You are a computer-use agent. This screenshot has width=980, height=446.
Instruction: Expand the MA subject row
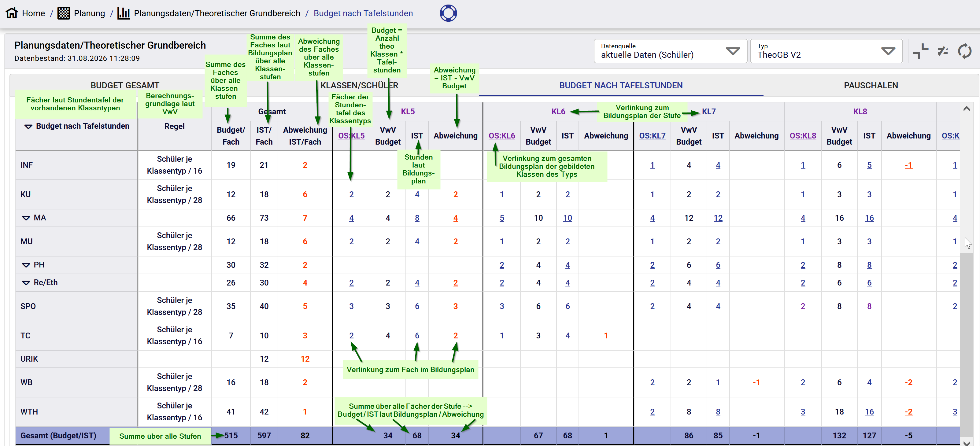26,218
